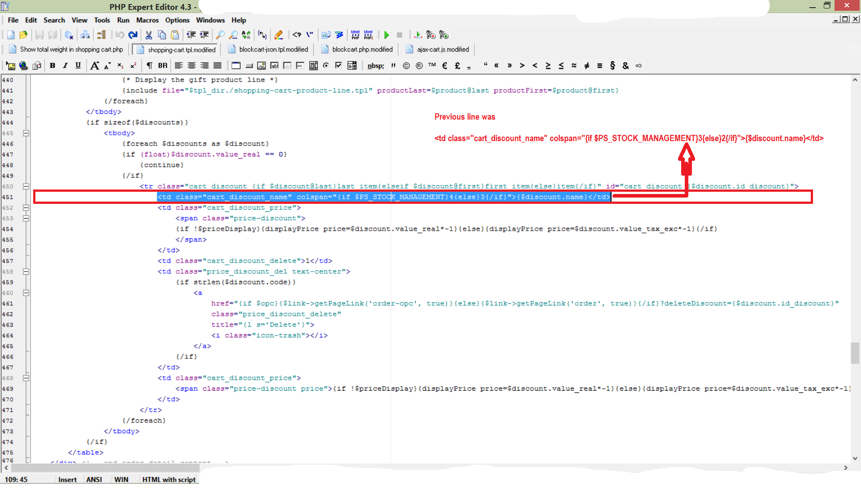Switch to blockcart.php.modified tab
The width and height of the screenshot is (861, 504).
pyautogui.click(x=362, y=49)
